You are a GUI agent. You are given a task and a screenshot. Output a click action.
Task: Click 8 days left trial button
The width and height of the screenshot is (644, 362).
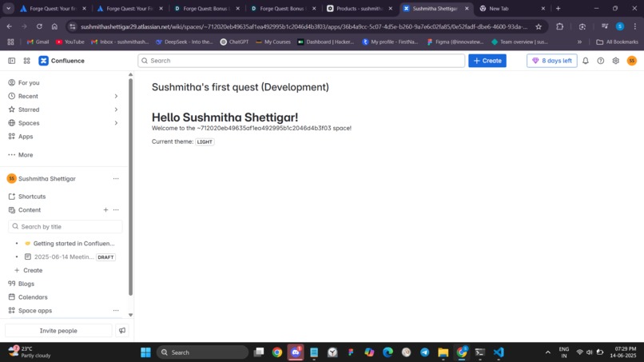(551, 61)
